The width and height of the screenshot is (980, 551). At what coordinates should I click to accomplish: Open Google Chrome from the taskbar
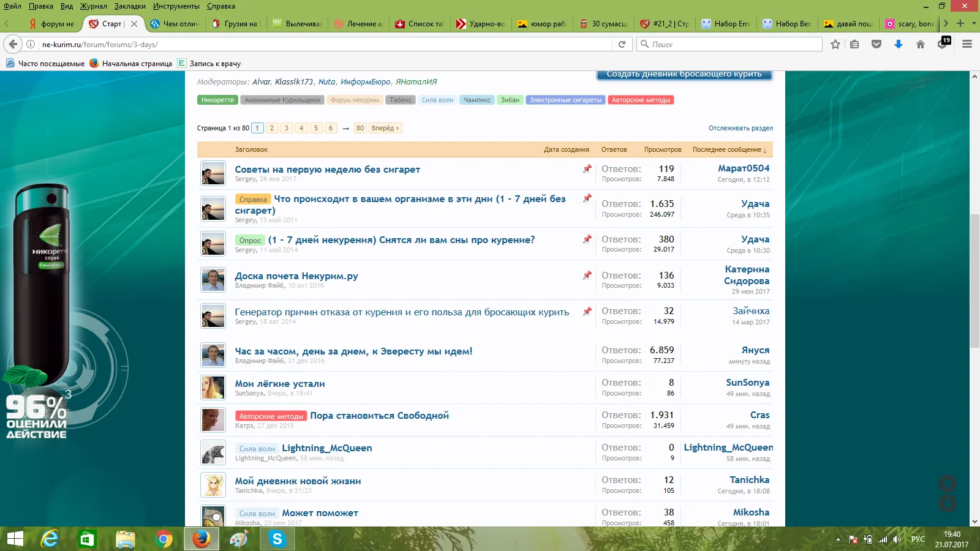(x=164, y=539)
